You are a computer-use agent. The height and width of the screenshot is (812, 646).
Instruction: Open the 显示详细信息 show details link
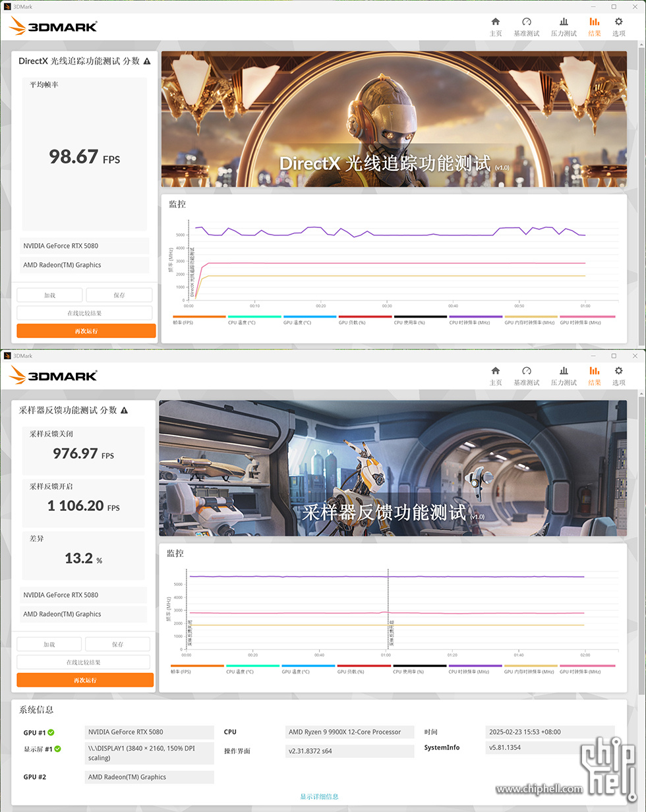click(x=320, y=796)
